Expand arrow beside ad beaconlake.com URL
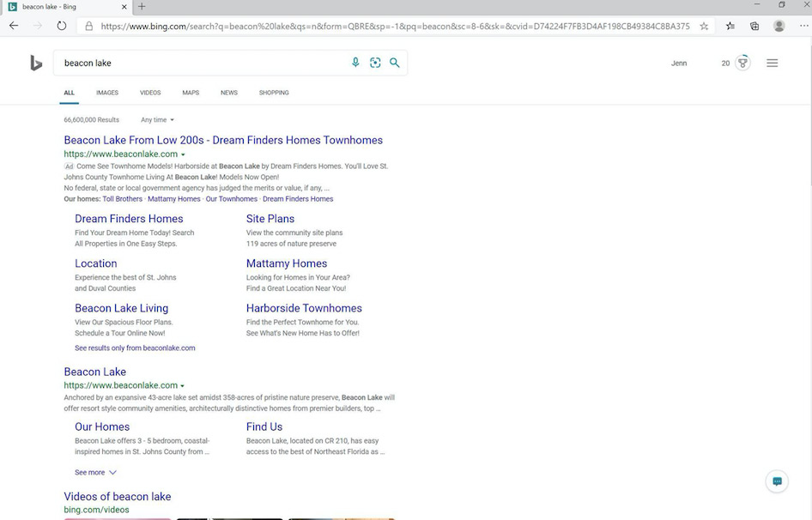Viewport: 812px width, 520px height. pyautogui.click(x=183, y=154)
